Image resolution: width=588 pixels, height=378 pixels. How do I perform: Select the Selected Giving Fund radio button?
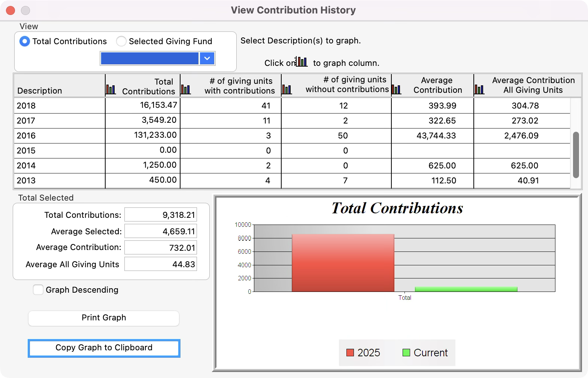[x=121, y=41]
